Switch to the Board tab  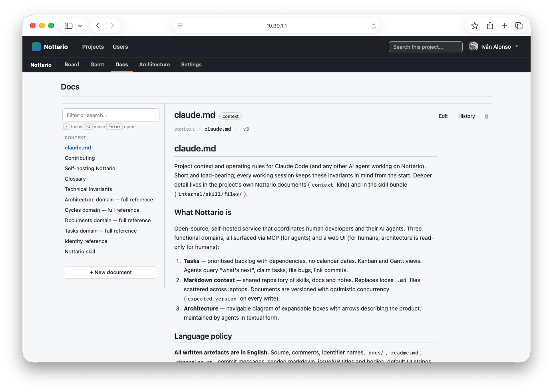72,64
